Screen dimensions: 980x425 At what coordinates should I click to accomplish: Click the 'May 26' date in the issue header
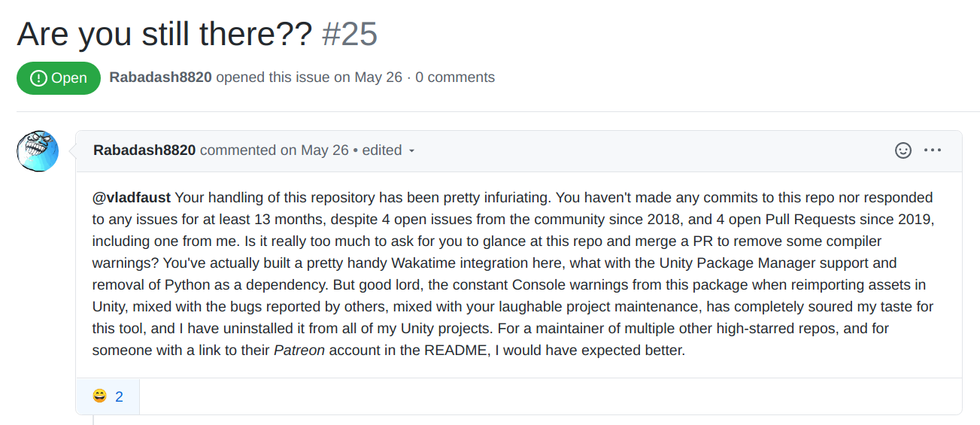click(378, 77)
